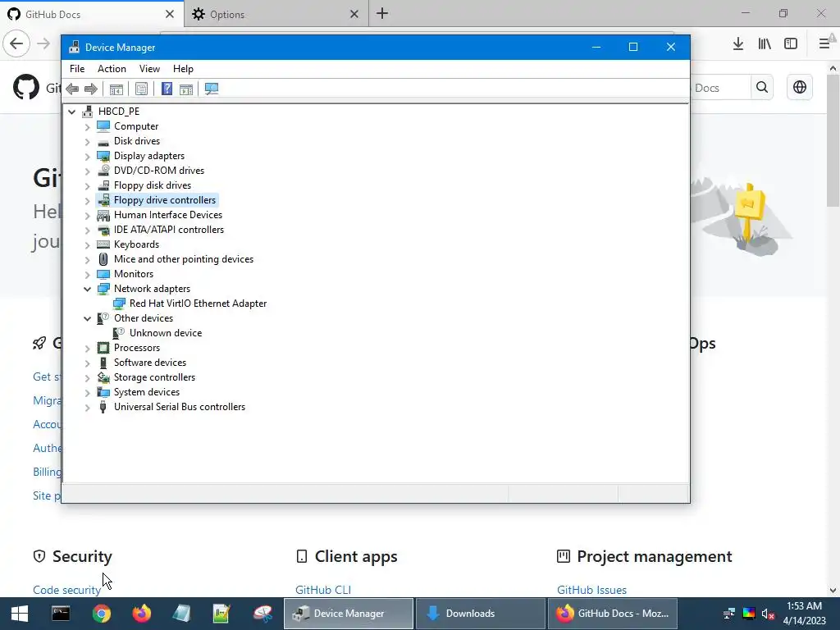Open a new Firefox tab
This screenshot has height=630, width=840.
click(382, 14)
